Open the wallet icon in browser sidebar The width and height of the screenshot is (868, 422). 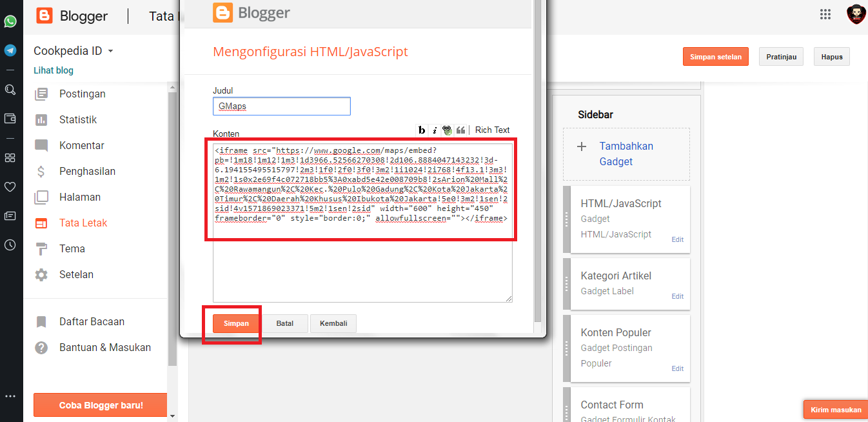point(10,118)
